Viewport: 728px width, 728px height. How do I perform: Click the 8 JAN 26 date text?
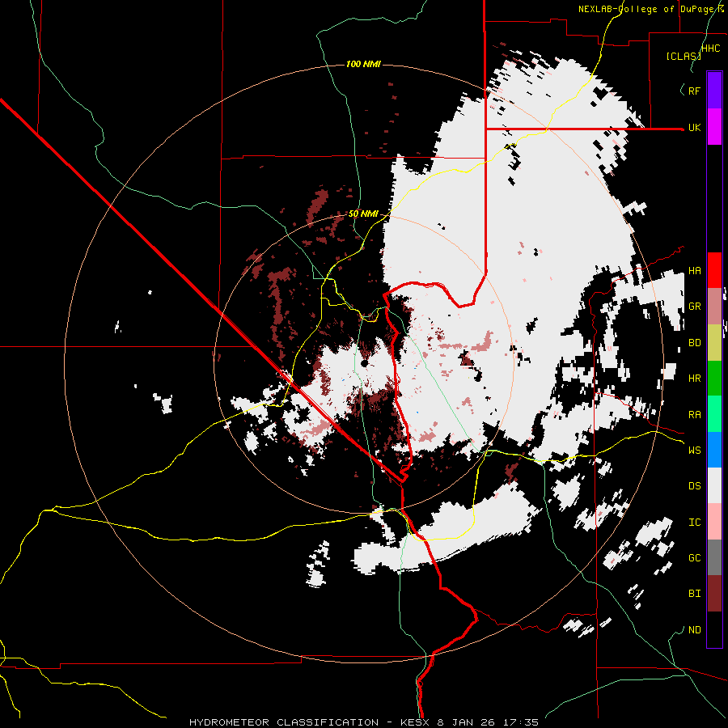click(x=467, y=722)
